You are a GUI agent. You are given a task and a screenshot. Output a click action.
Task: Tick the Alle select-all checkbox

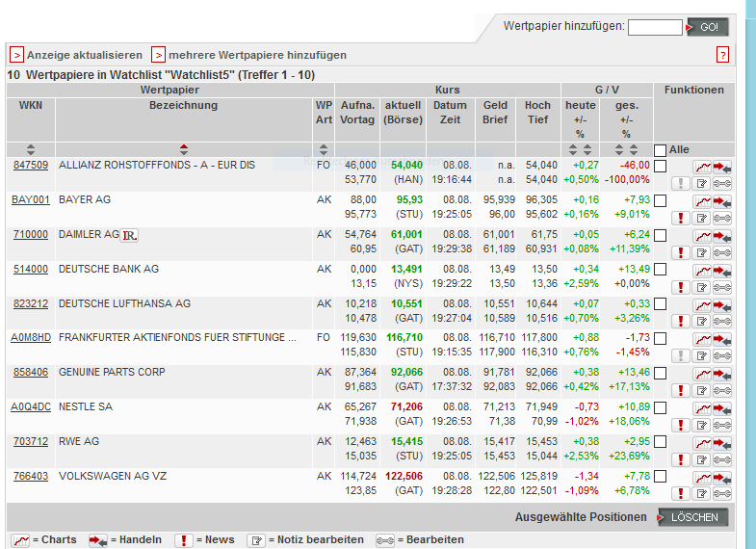tap(660, 150)
